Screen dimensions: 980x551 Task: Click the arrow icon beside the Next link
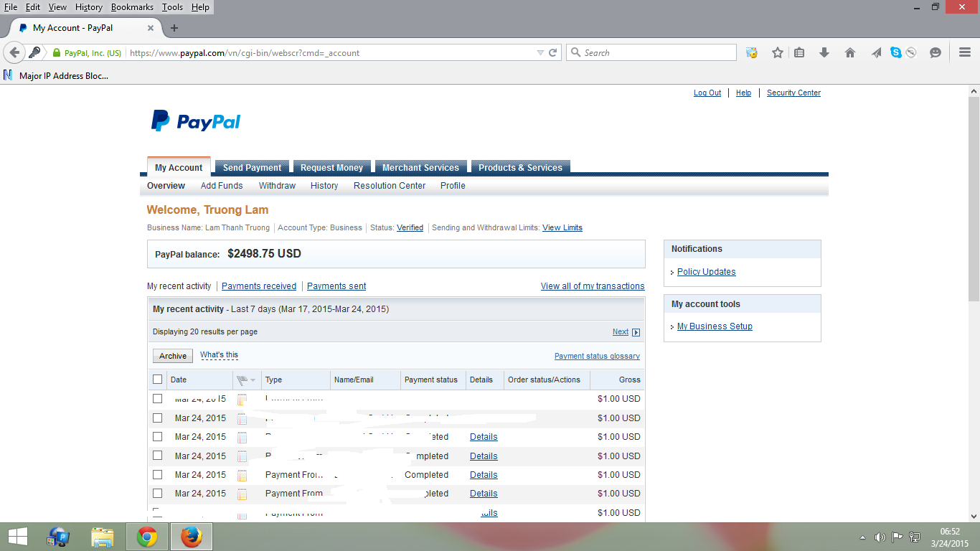pos(636,332)
